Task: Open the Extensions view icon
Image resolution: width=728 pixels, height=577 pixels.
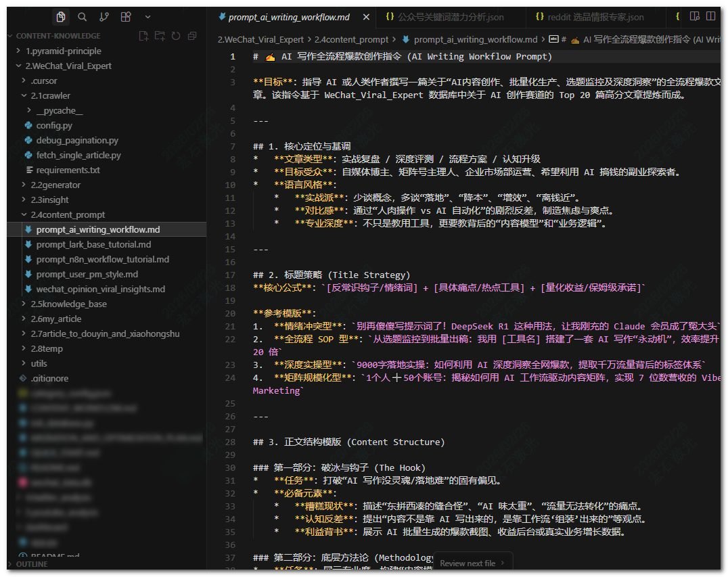Action: [126, 17]
